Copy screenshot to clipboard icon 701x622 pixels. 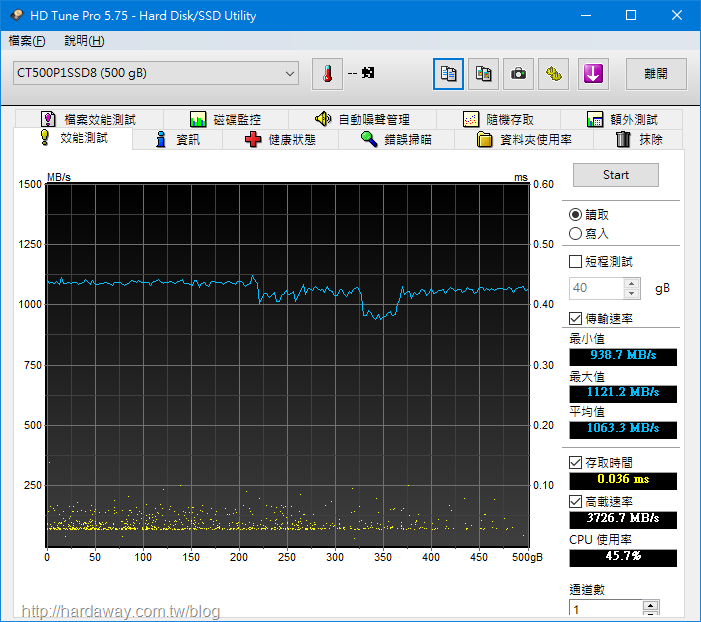click(x=483, y=74)
